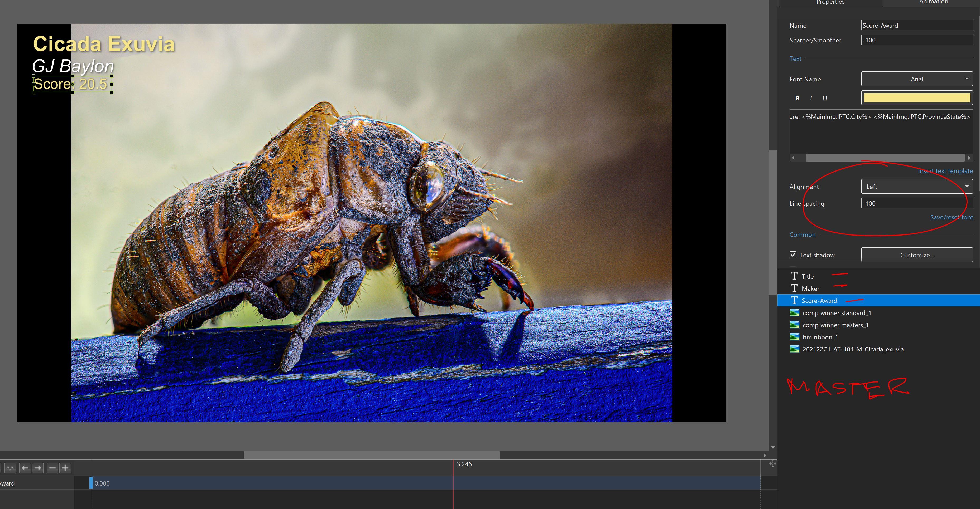Uncheck the Text shadow checkbox
Viewport: 980px width, 509px height.
tap(793, 255)
